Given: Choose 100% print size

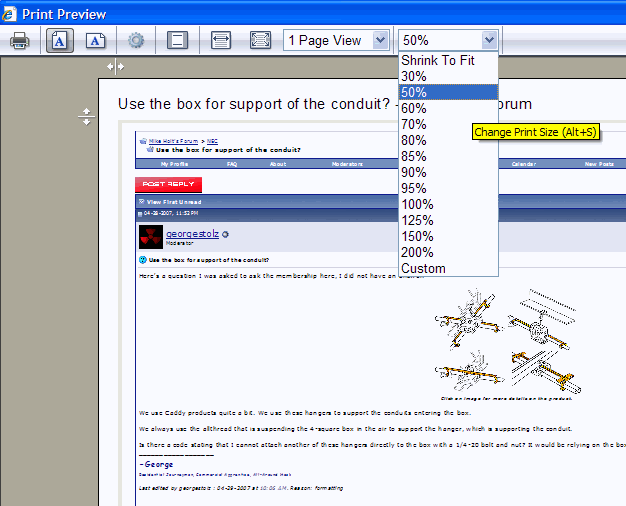Looking at the screenshot, I should (448, 204).
